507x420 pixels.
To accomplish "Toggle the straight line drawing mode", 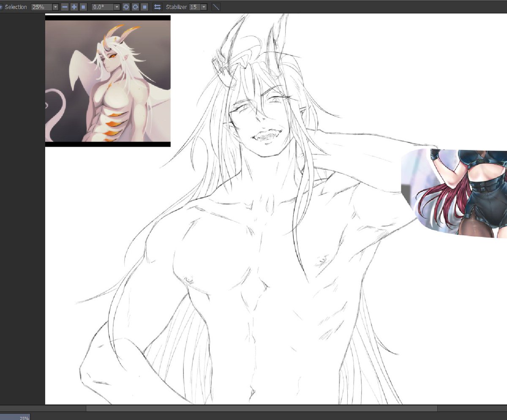I will click(x=215, y=7).
